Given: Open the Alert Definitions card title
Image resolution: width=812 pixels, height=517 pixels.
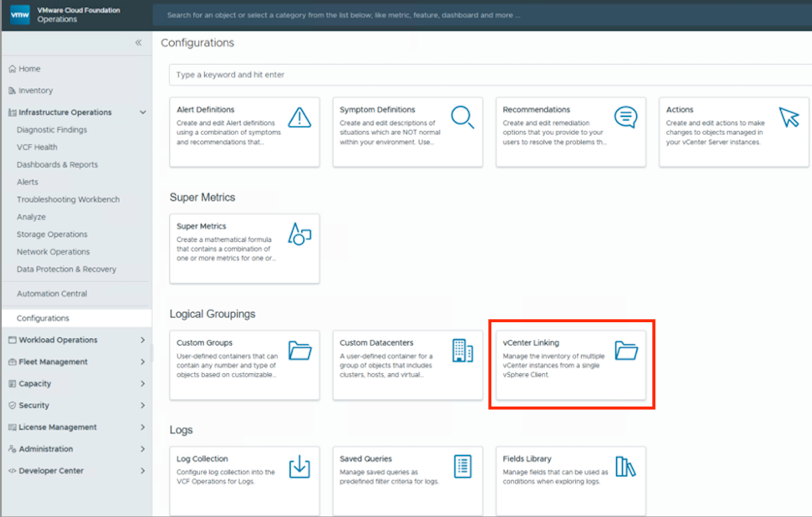Looking at the screenshot, I should pyautogui.click(x=205, y=109).
